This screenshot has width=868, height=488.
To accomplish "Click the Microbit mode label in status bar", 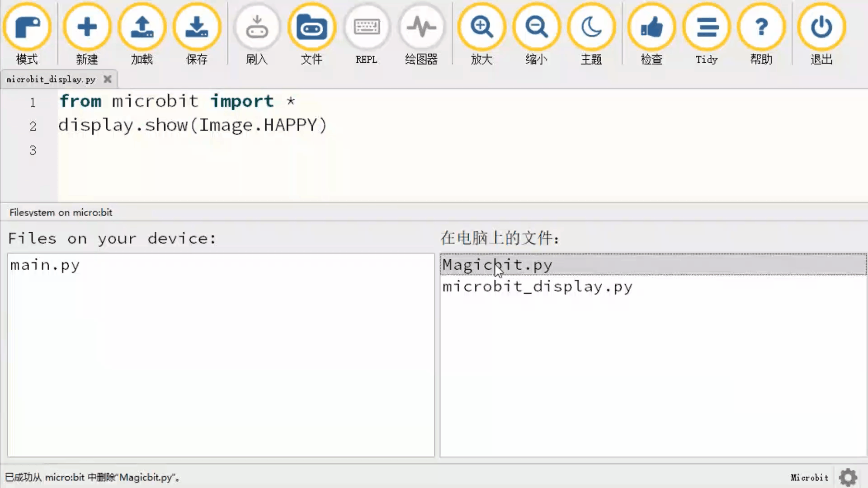I will 809,478.
